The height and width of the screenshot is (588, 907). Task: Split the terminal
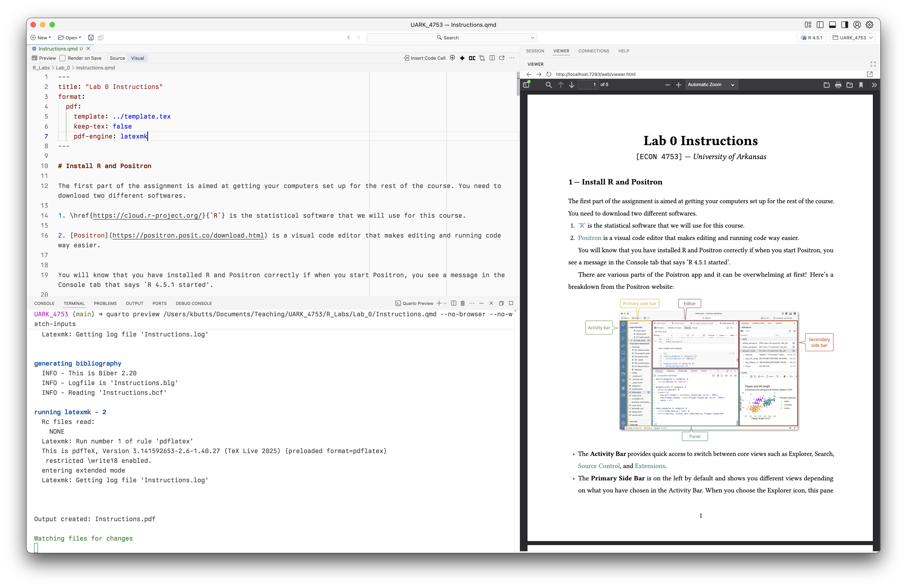coord(453,303)
